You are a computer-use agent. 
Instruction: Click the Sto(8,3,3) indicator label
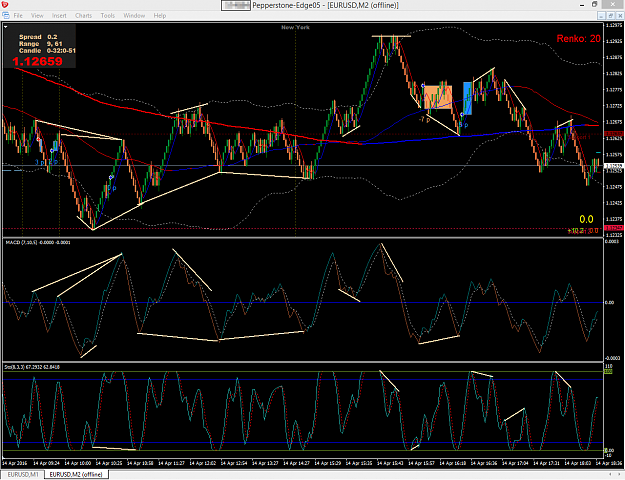point(32,367)
